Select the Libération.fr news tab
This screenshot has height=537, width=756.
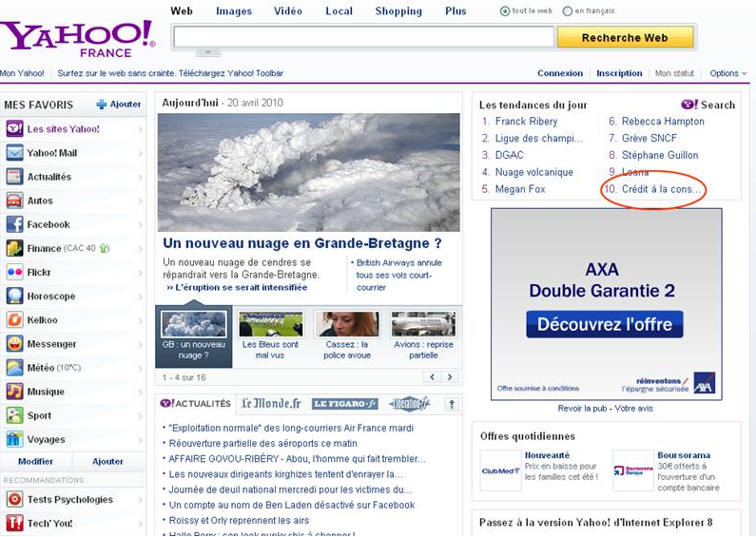tap(409, 404)
